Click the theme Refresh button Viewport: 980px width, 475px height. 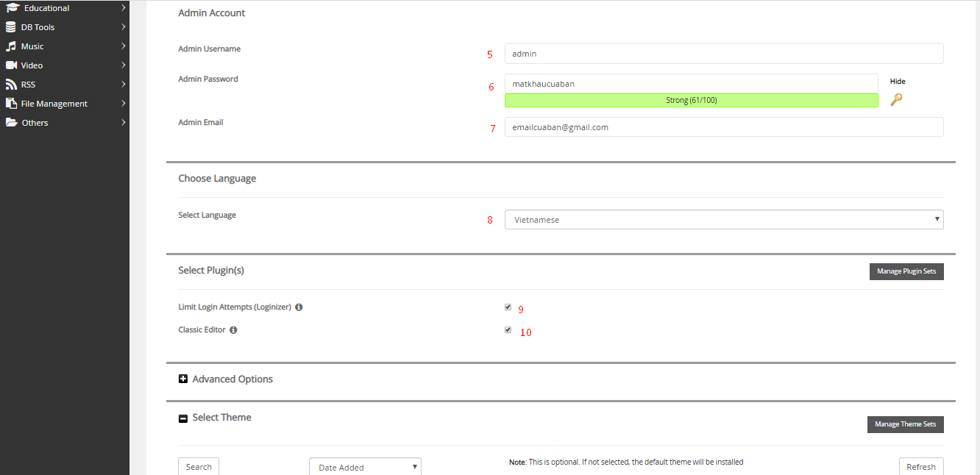(921, 467)
